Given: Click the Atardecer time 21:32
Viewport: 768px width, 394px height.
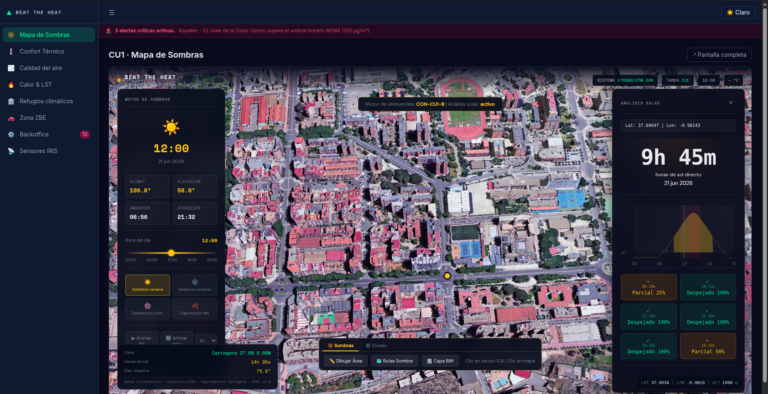Looking at the screenshot, I should tap(187, 217).
